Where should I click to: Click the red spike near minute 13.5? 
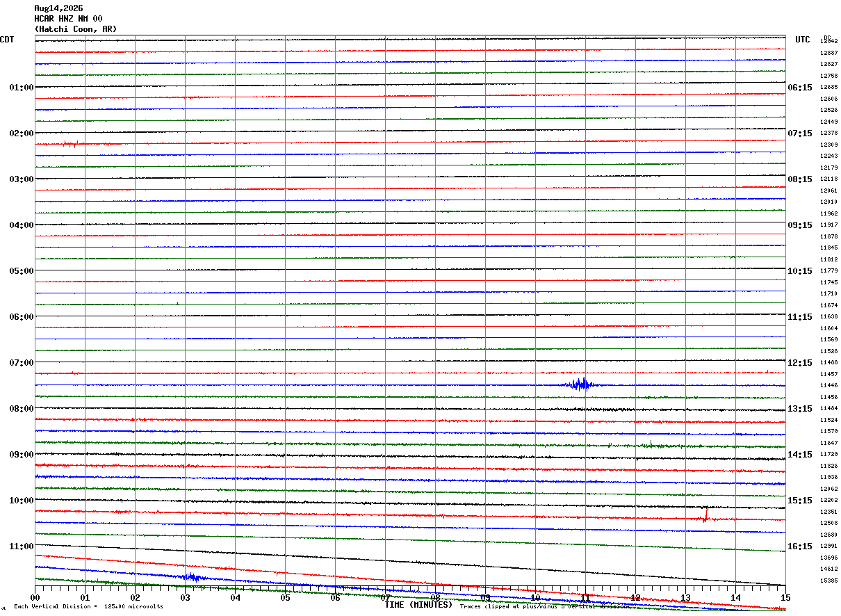pyautogui.click(x=705, y=514)
